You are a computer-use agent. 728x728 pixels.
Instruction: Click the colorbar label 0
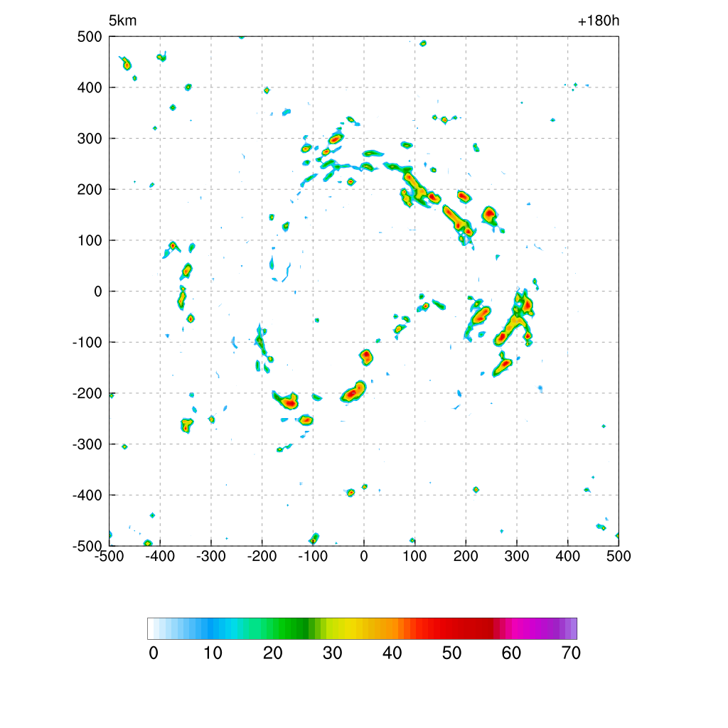154,653
